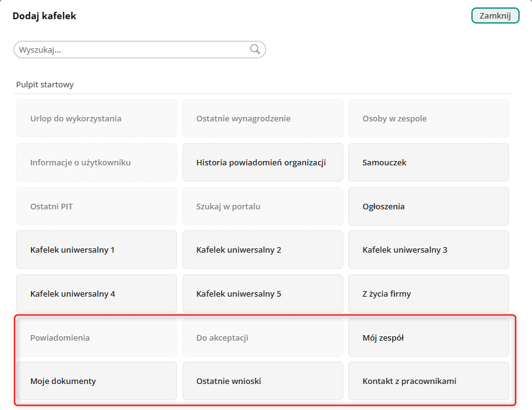This screenshot has width=532, height=410.
Task: Select the Mój zespół tile
Action: pyautogui.click(x=428, y=338)
